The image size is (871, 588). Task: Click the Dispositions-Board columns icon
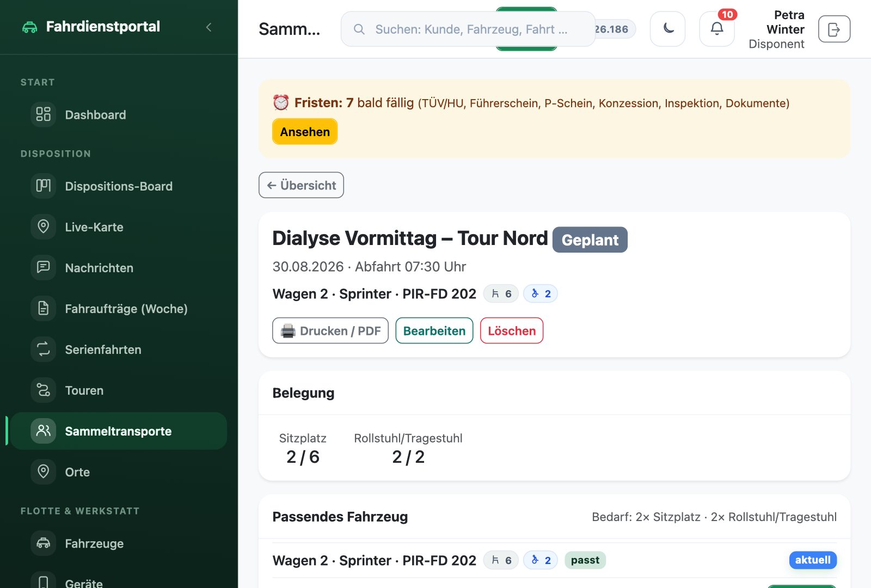(x=43, y=186)
